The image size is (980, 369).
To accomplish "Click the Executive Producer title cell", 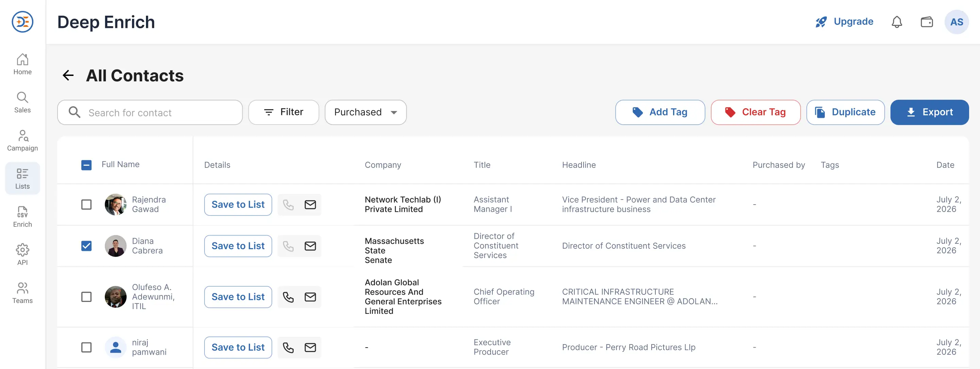I will [492, 348].
